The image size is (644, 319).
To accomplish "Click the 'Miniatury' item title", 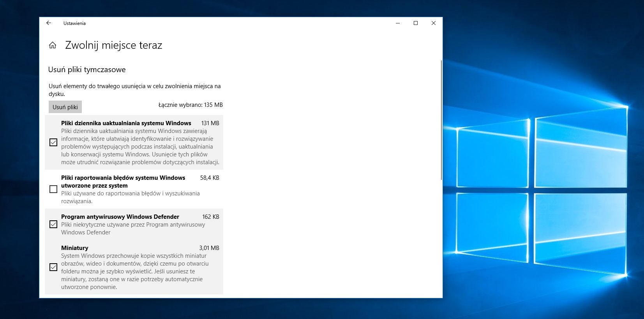I will (75, 248).
